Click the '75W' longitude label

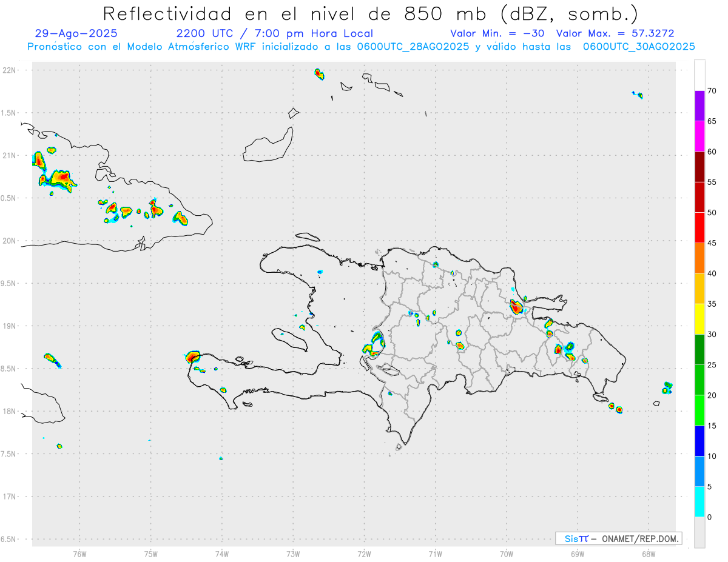(x=151, y=554)
